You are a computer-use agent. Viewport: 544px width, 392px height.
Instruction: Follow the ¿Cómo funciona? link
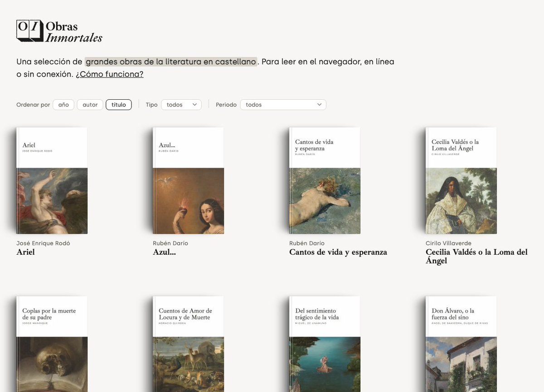click(x=110, y=74)
